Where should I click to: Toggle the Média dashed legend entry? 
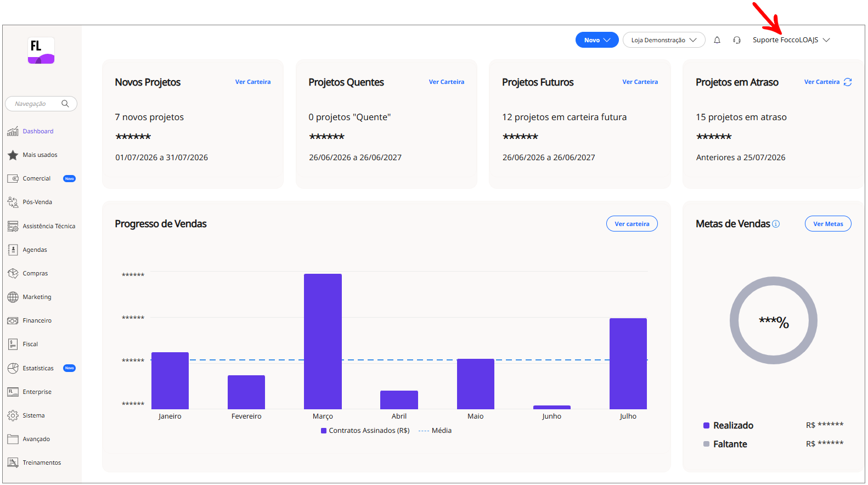coord(435,431)
